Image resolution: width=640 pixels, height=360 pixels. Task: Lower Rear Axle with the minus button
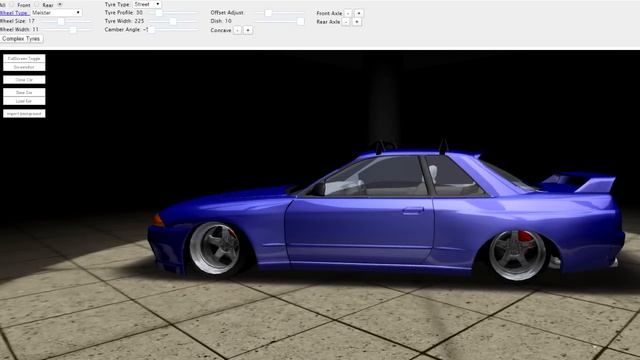(346, 22)
